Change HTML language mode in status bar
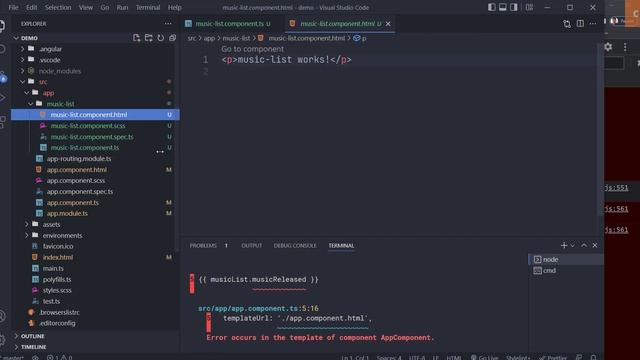This screenshot has height=360, width=640. coord(453,358)
